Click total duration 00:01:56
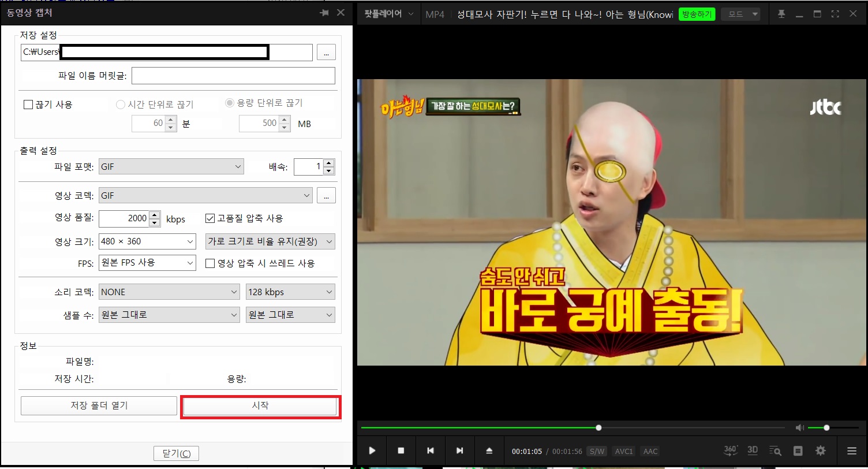Image resolution: width=868 pixels, height=469 pixels. pyautogui.click(x=567, y=452)
